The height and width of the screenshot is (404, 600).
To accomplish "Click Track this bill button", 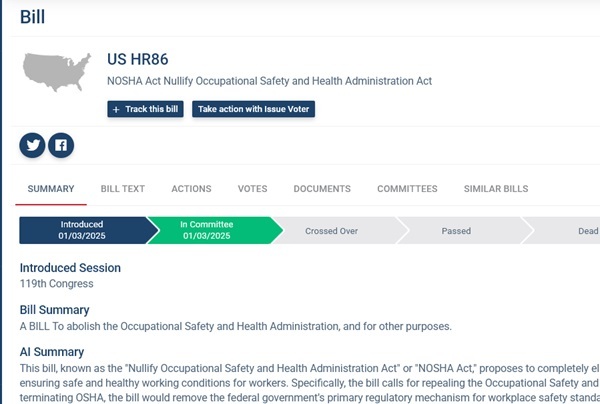I will pyautogui.click(x=145, y=109).
